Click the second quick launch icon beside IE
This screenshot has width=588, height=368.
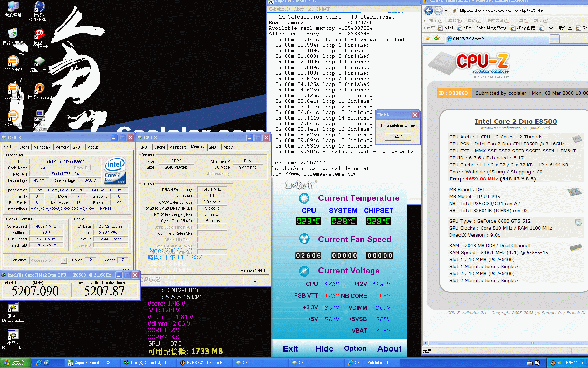[x=47, y=363]
